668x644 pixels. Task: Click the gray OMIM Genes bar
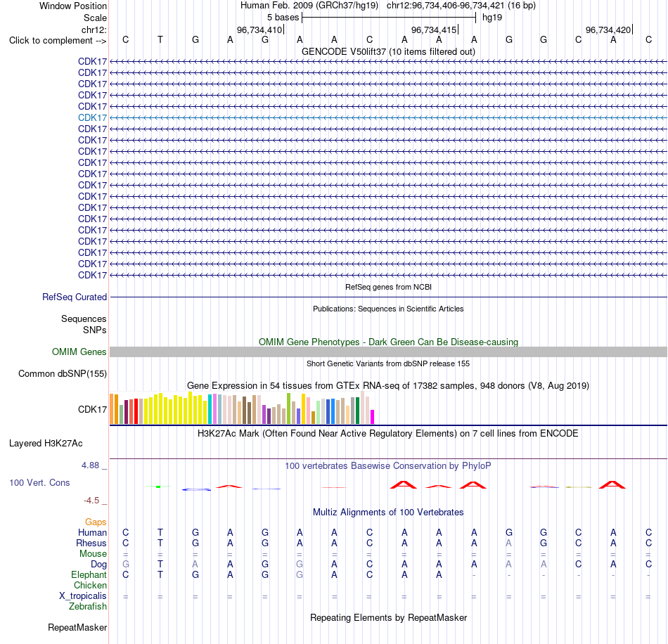tap(388, 352)
